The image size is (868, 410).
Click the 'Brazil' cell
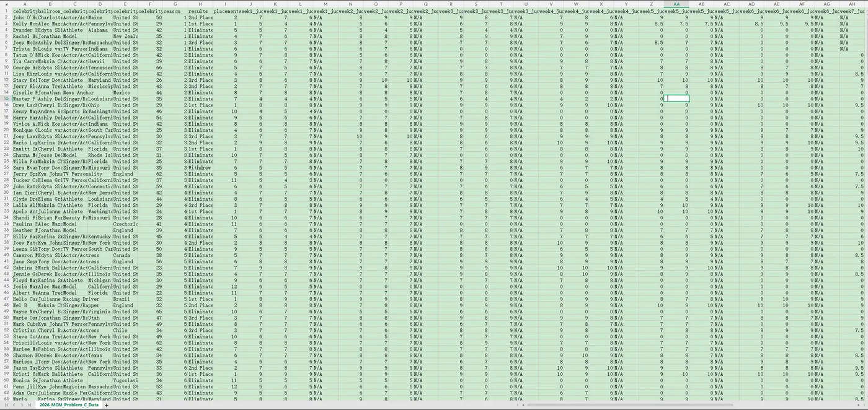pyautogui.click(x=125, y=299)
